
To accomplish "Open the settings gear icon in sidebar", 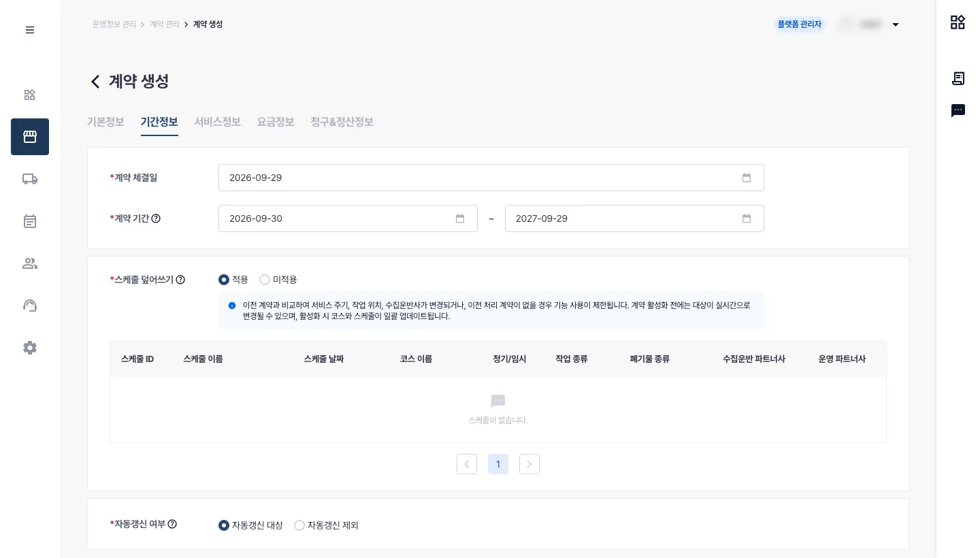I will [x=30, y=348].
